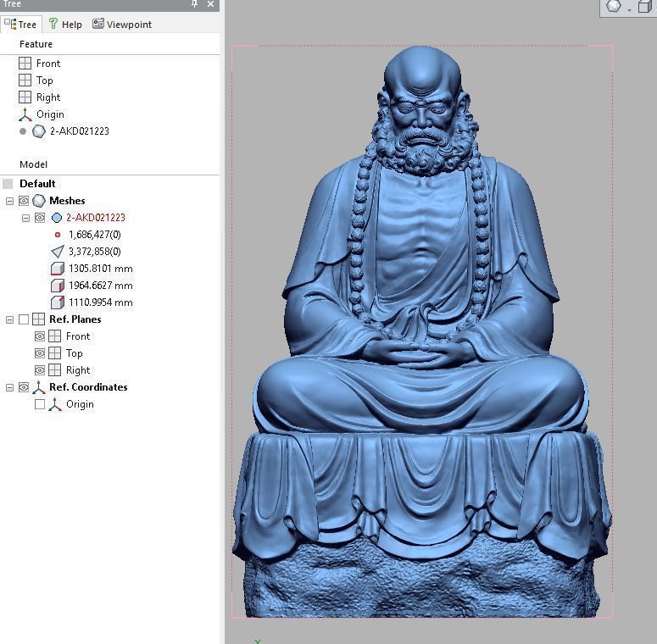657x644 pixels.
Task: Click vertex count icon beside 1,686,427(0)
Action: (58, 235)
